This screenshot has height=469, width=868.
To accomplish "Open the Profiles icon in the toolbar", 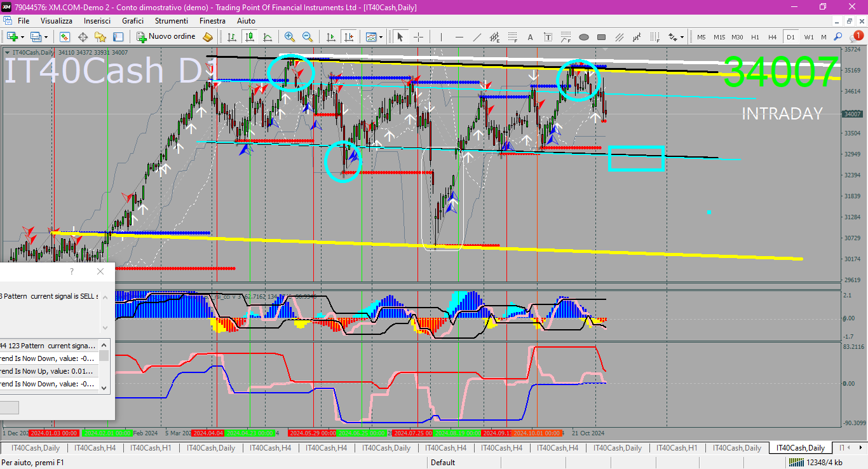I will tap(36, 37).
